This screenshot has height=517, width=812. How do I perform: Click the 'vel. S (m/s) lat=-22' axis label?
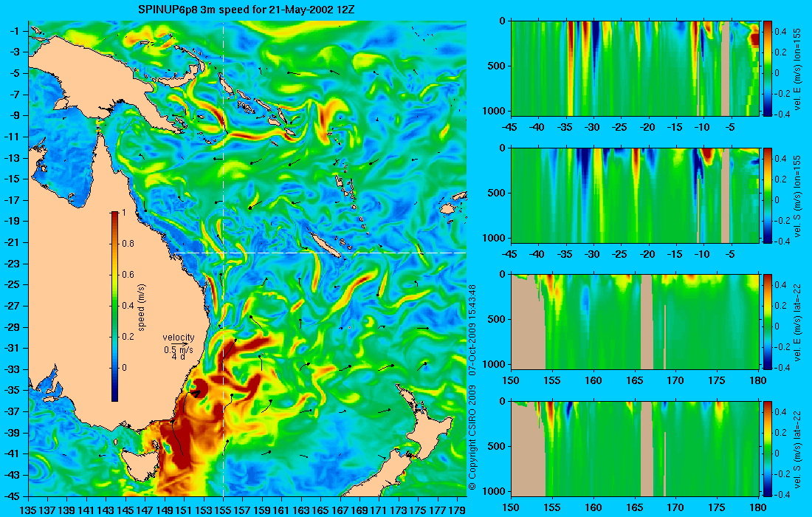click(798, 449)
